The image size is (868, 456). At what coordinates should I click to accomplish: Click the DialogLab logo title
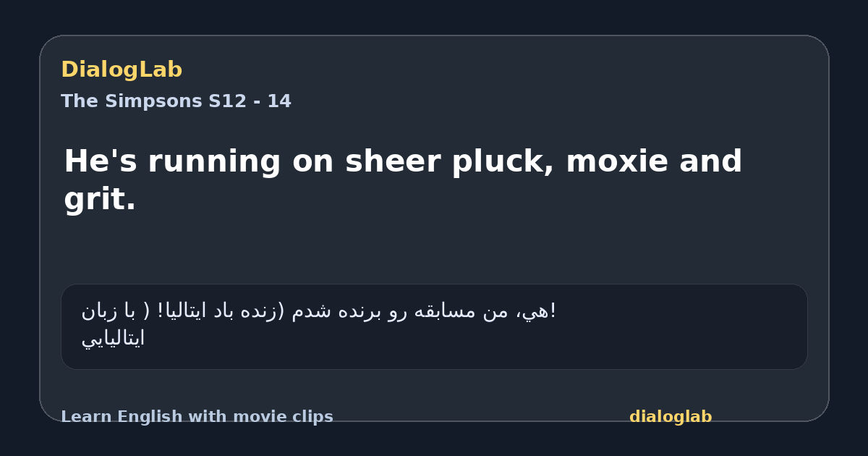pos(122,69)
